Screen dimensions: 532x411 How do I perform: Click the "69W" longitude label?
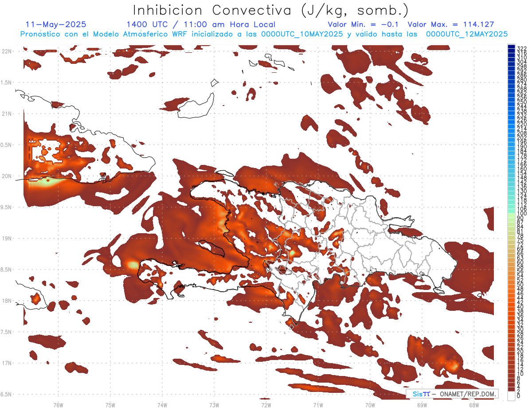[x=422, y=405]
